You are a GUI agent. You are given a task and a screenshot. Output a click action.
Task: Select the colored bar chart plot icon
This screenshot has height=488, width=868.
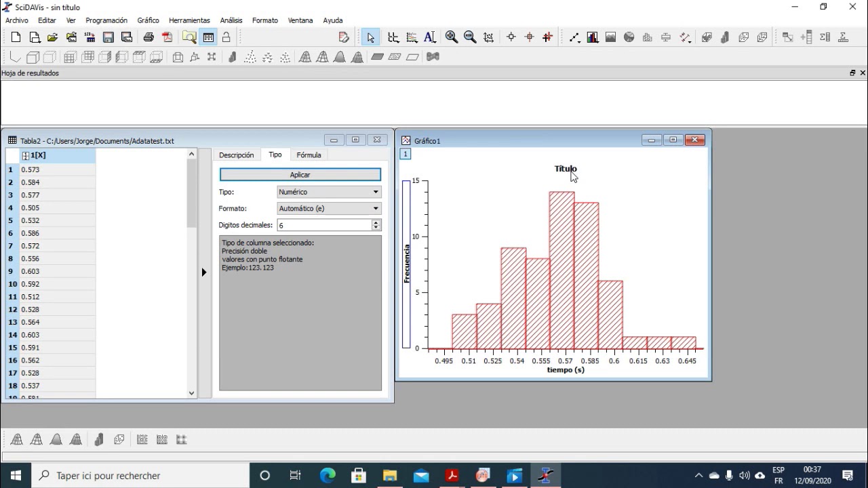coord(593,37)
